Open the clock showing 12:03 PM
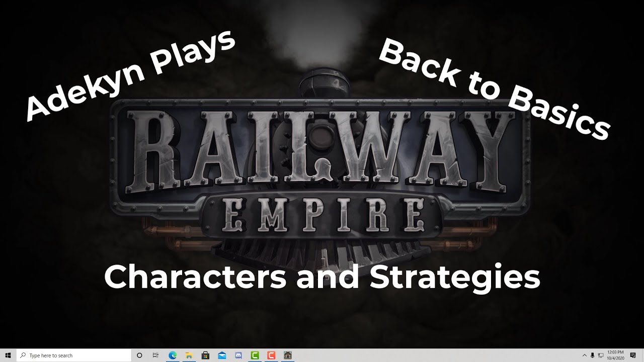 616,355
